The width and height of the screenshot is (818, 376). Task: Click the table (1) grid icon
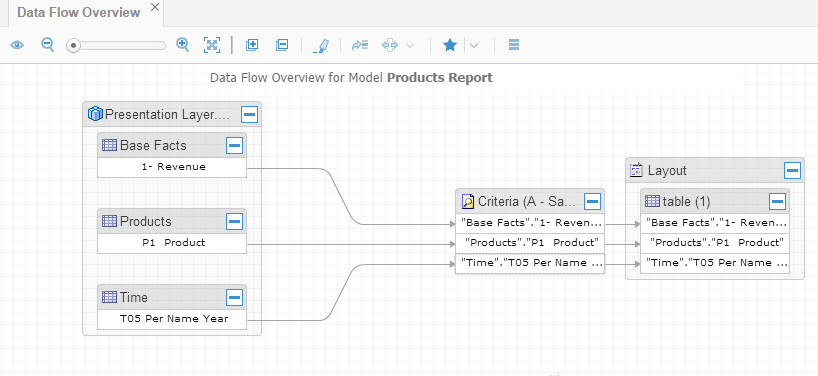coord(653,201)
